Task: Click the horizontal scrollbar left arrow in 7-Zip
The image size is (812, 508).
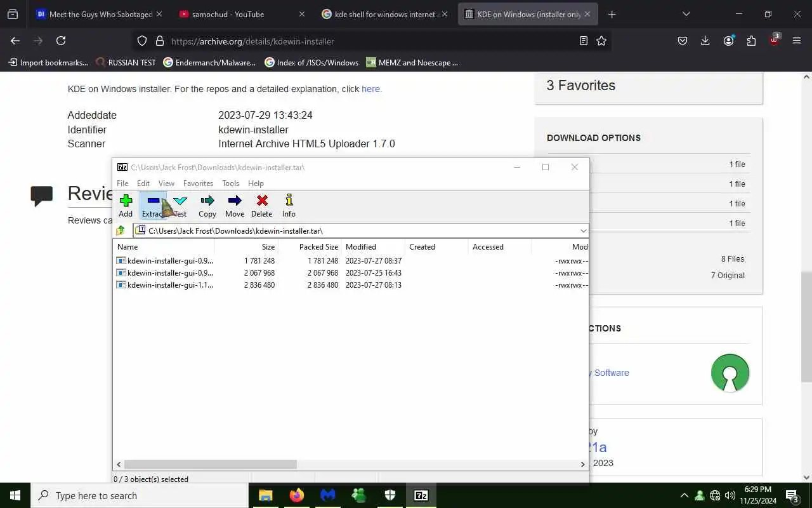Action: (x=119, y=464)
